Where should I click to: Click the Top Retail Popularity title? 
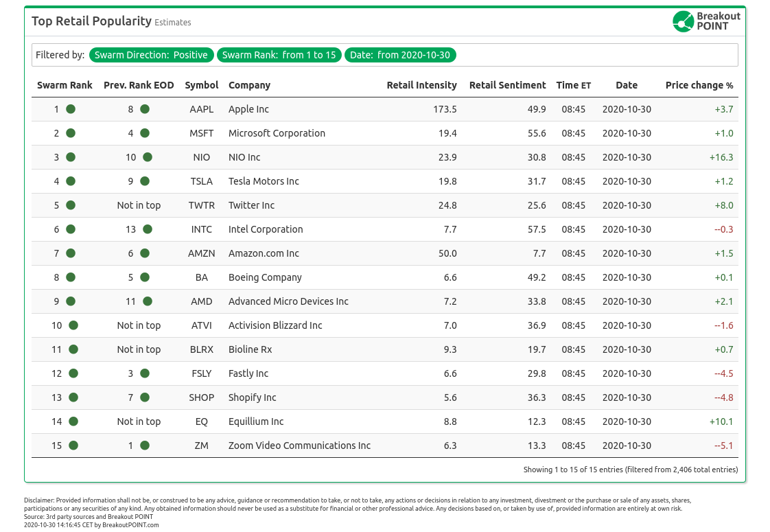[91, 21]
